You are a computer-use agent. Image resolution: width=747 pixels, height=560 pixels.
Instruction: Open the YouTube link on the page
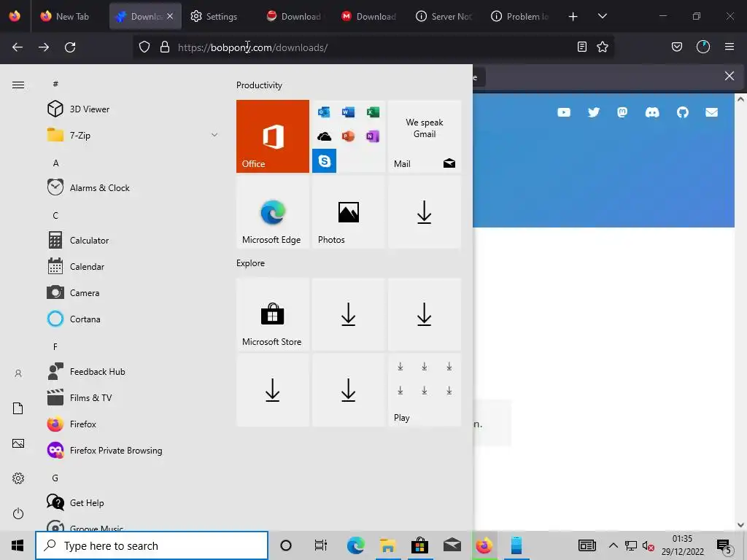[x=564, y=112]
